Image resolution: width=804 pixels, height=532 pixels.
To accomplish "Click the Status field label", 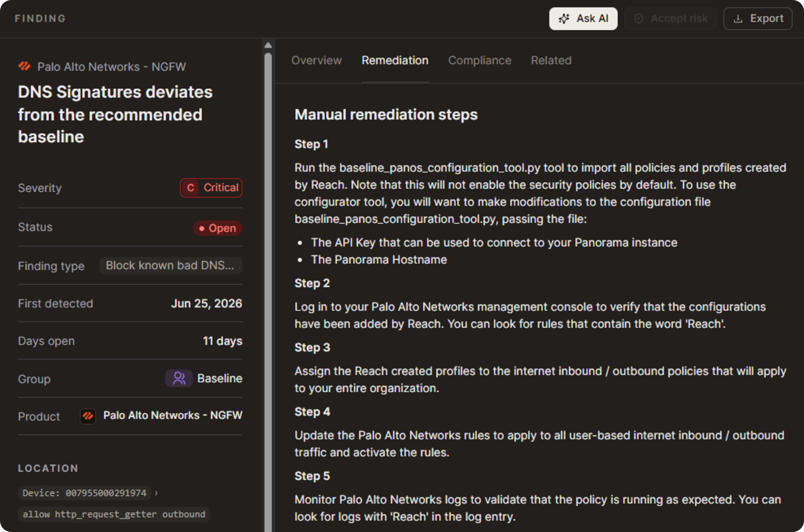I will [35, 227].
